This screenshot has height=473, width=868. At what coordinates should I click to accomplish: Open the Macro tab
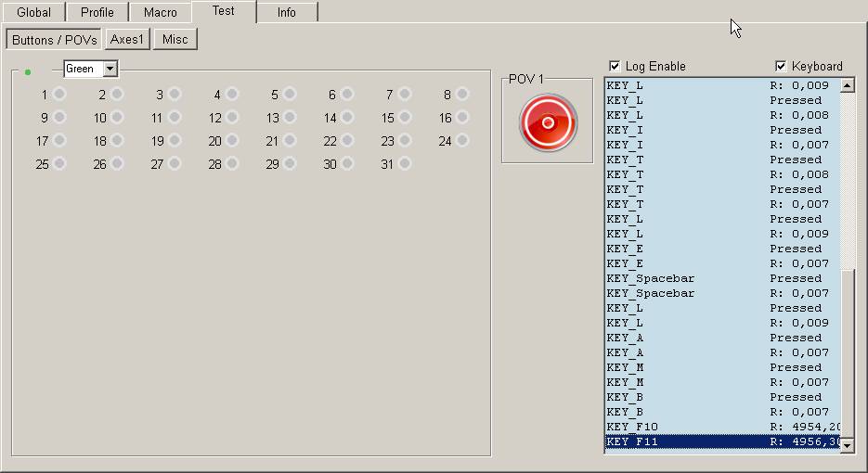pos(160,12)
